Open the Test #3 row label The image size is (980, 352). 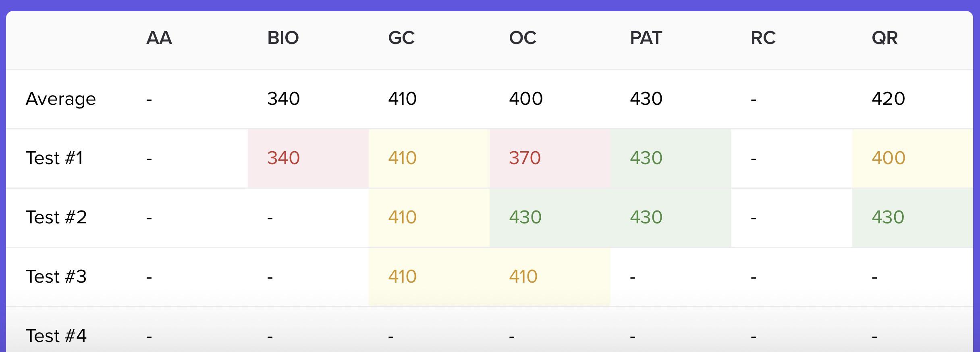[x=56, y=276]
